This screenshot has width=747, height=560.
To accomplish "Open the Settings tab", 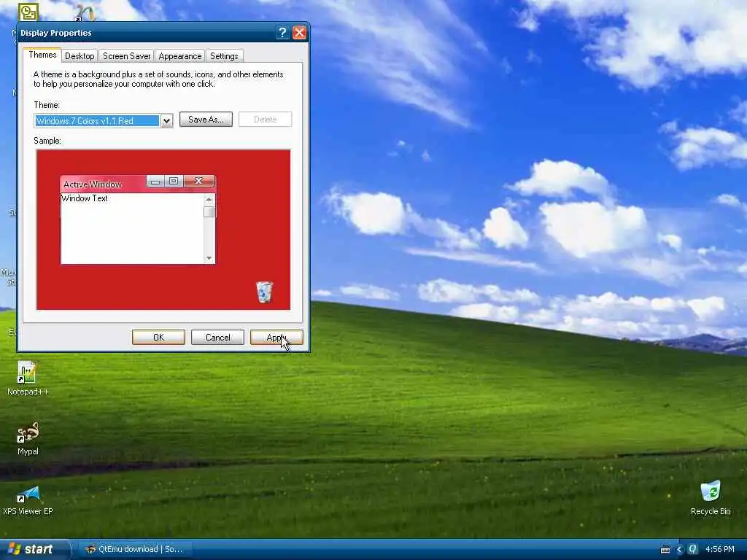I will click(x=224, y=56).
